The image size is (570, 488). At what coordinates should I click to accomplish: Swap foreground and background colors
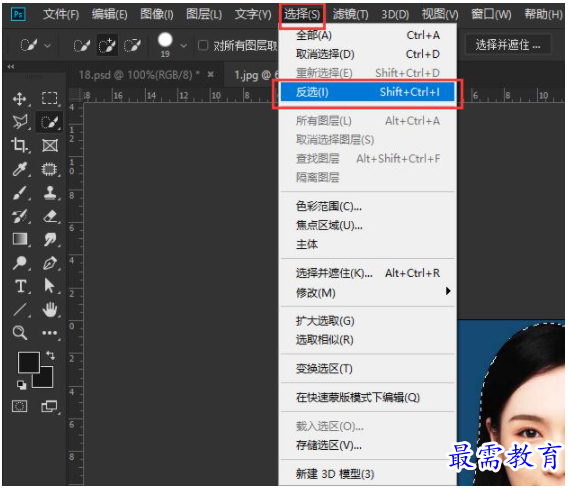tap(51, 355)
